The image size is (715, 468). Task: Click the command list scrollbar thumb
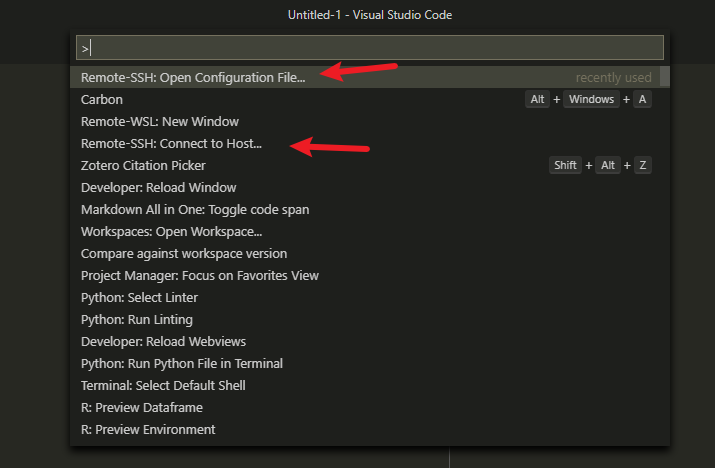(x=665, y=76)
